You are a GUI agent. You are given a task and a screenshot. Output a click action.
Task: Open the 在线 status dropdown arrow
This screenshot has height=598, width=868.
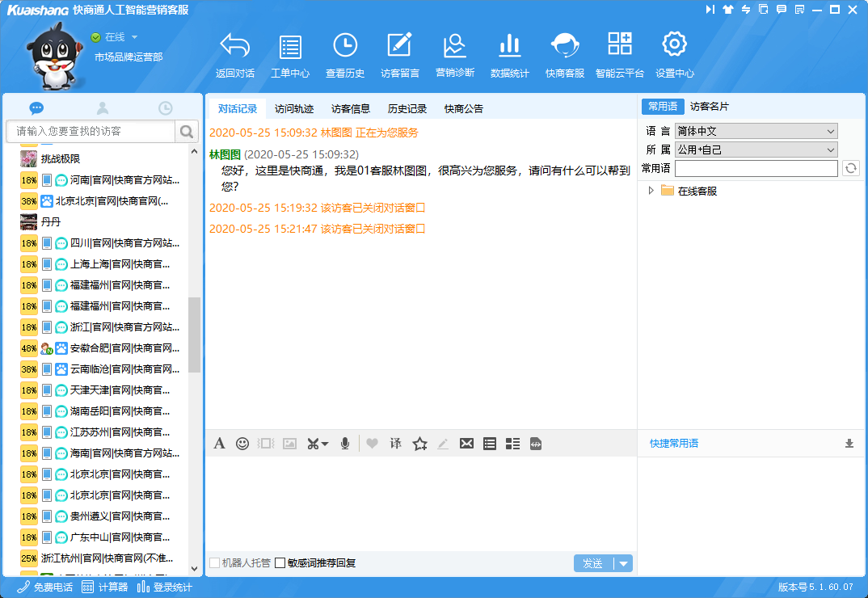[135, 37]
